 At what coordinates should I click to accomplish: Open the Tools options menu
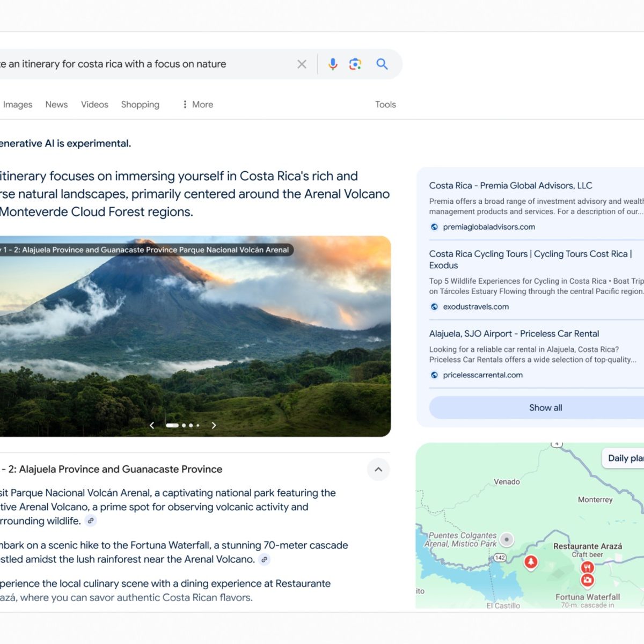(x=385, y=105)
